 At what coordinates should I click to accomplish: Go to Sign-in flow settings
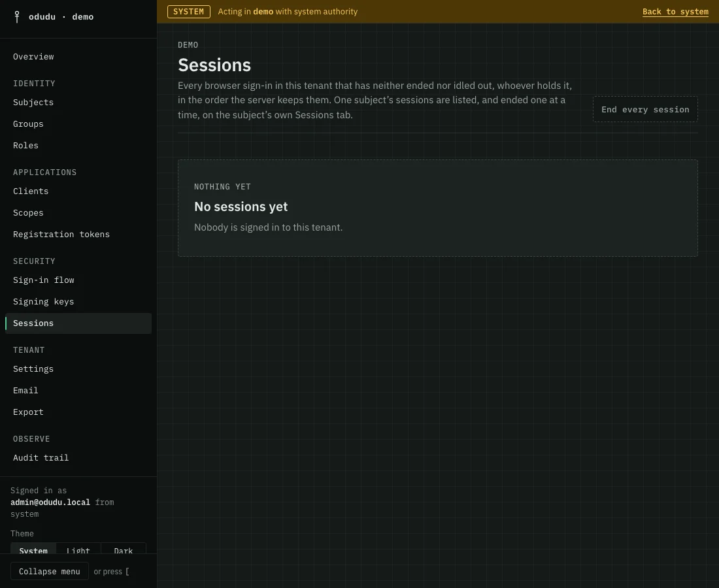(x=78, y=280)
